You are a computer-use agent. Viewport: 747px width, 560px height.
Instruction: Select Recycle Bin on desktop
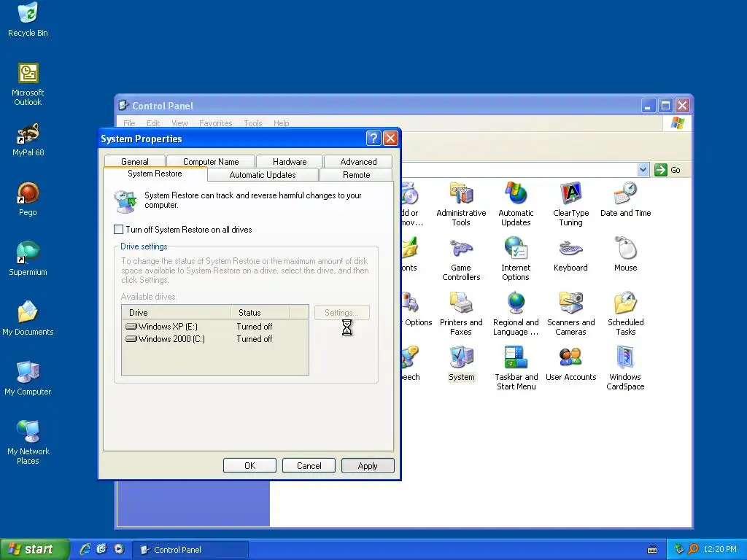coord(28,20)
